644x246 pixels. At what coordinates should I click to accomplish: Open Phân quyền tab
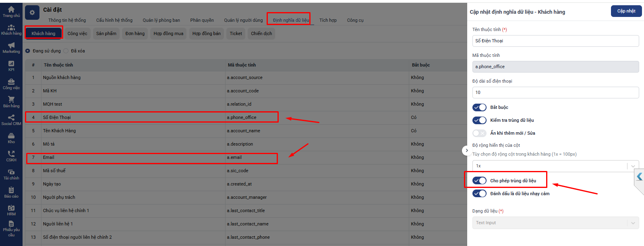202,20
